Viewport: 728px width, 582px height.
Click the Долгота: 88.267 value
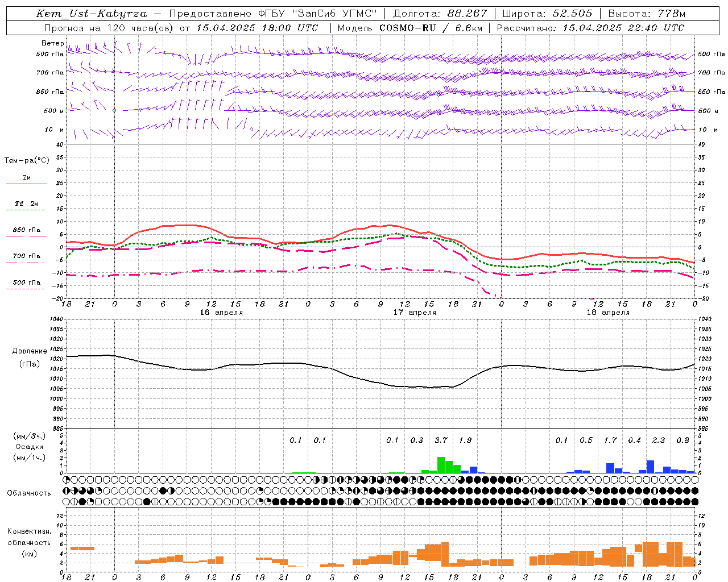click(x=440, y=14)
